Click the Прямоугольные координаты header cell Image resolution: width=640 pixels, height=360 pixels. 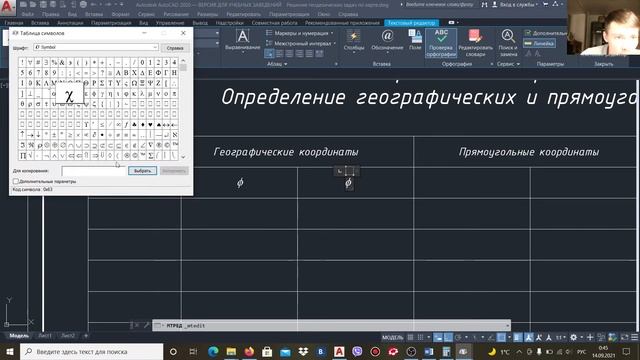(x=529, y=152)
